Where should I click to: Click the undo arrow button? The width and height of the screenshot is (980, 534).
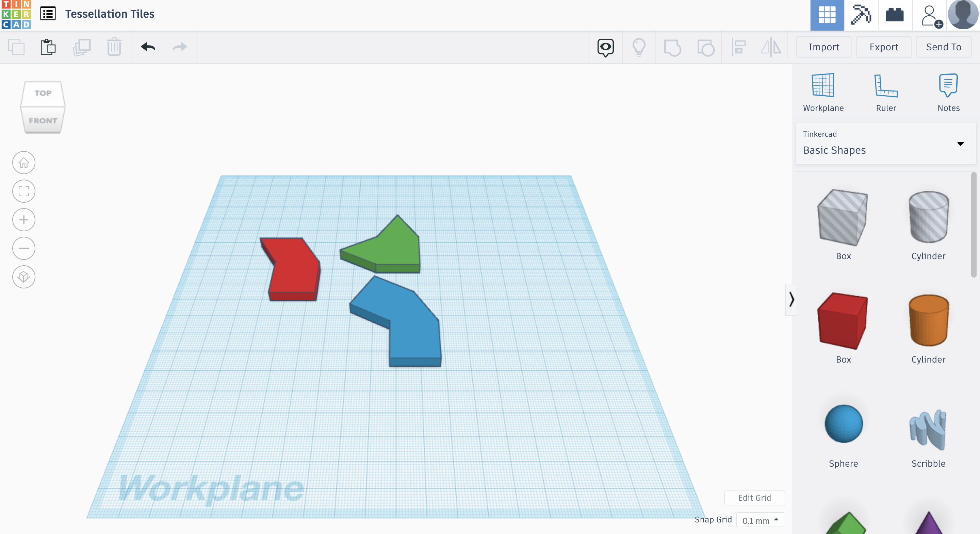point(148,46)
